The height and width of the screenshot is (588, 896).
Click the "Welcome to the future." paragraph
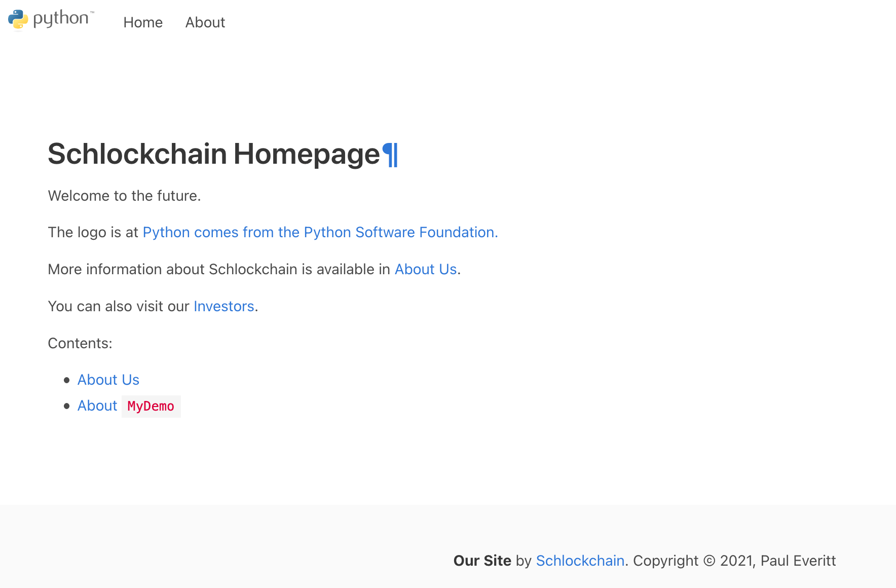[x=124, y=196]
